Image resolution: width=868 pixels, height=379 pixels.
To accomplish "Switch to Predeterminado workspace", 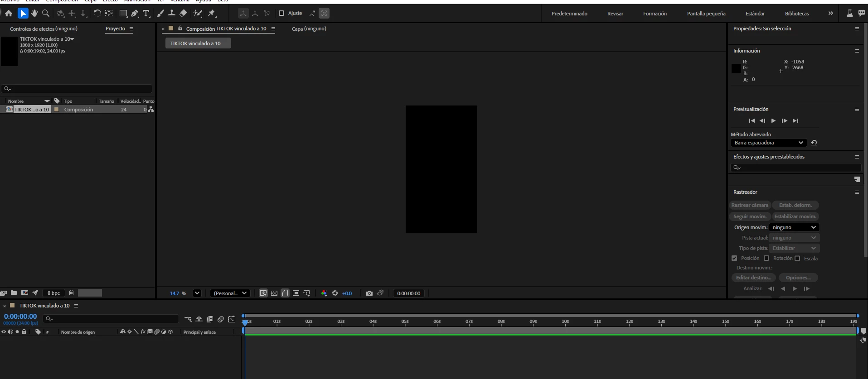I will 569,14.
